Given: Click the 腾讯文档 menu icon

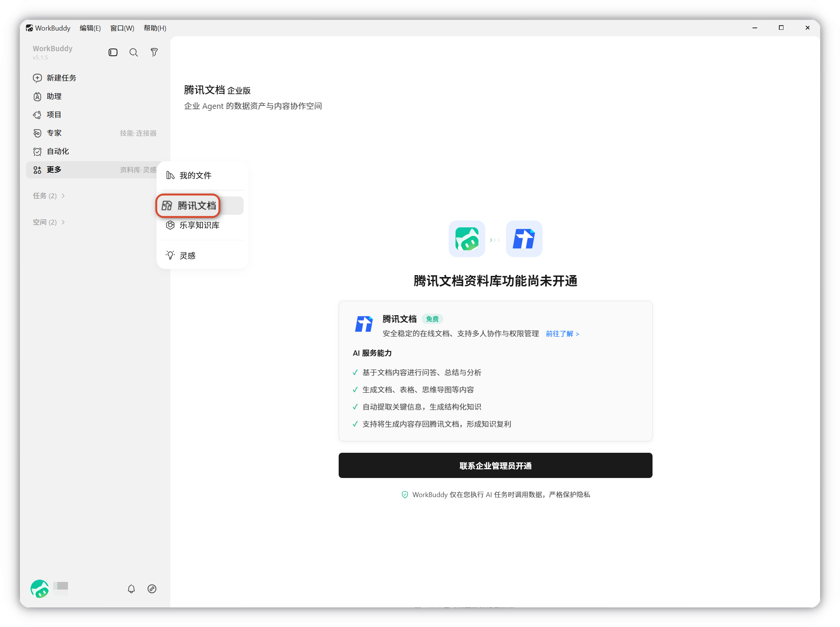Looking at the screenshot, I should coord(167,206).
